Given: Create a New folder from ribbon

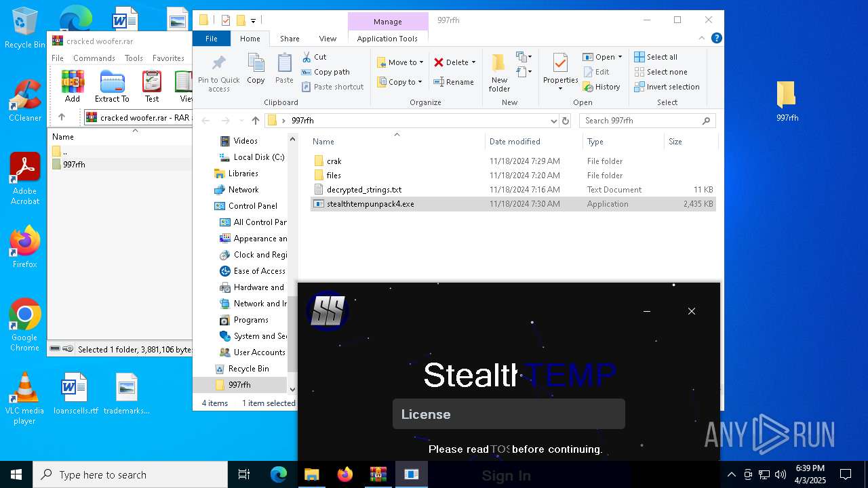Looking at the screenshot, I should point(499,73).
